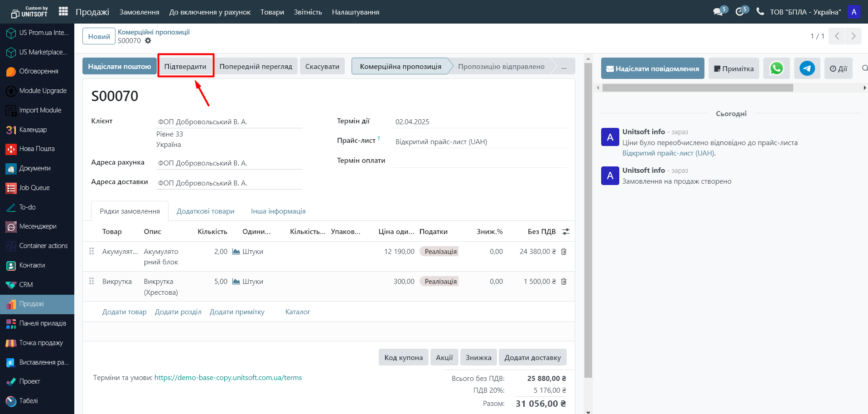Screen dimensions: 868x414
Task: Open the Дії actions dropdown
Action: tap(838, 69)
